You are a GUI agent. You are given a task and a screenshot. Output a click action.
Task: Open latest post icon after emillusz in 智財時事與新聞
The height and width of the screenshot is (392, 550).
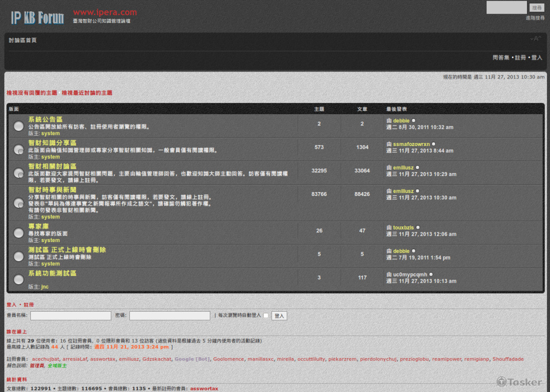[x=418, y=191]
